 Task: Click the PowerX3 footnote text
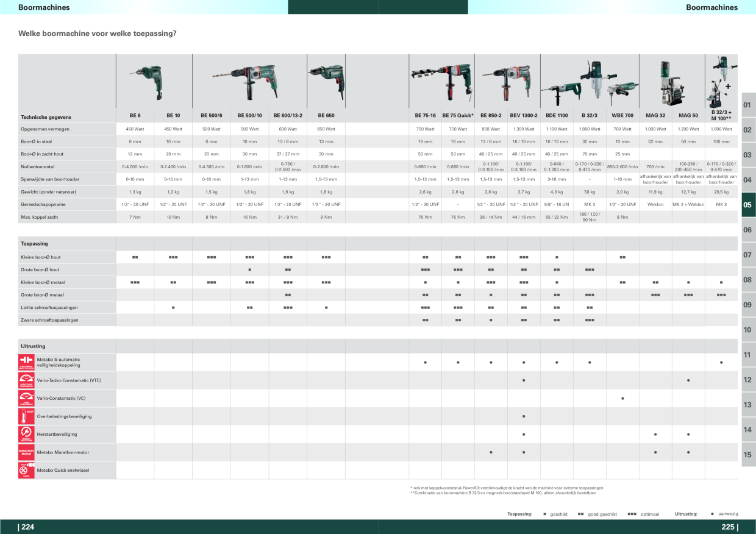(507, 488)
